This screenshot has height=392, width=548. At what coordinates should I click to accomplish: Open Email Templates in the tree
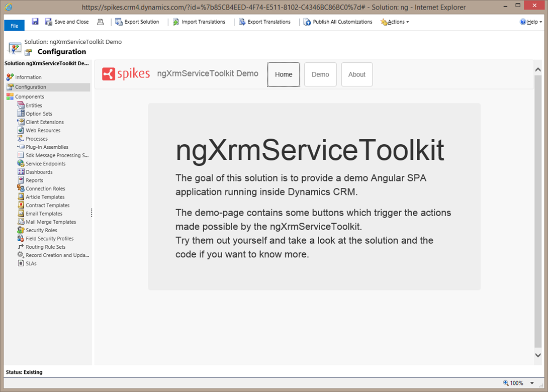pyautogui.click(x=44, y=214)
